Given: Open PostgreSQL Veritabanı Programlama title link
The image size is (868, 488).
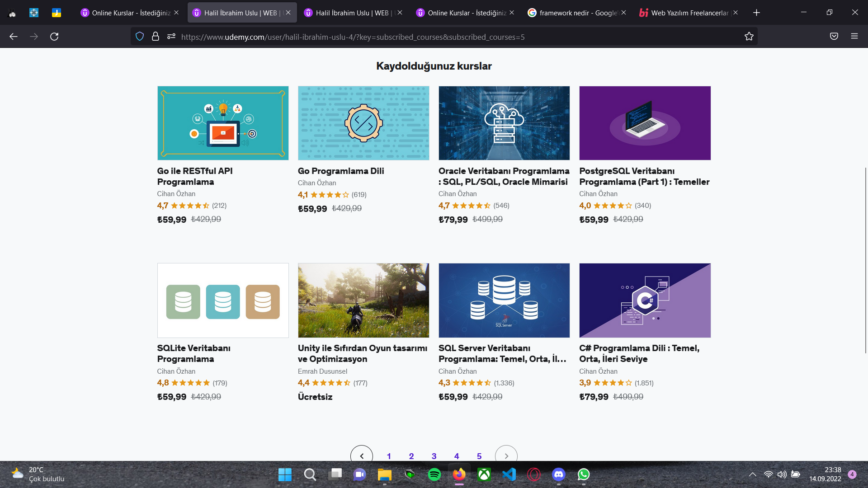Looking at the screenshot, I should point(644,176).
